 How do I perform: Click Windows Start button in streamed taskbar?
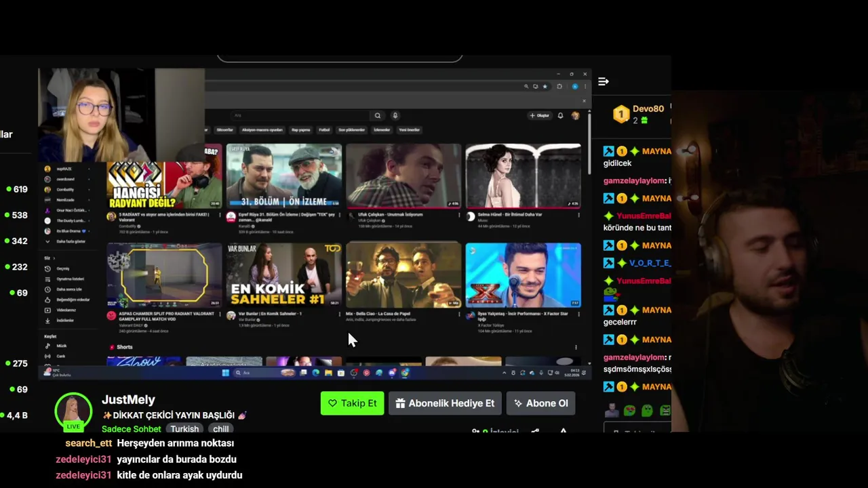[225, 373]
